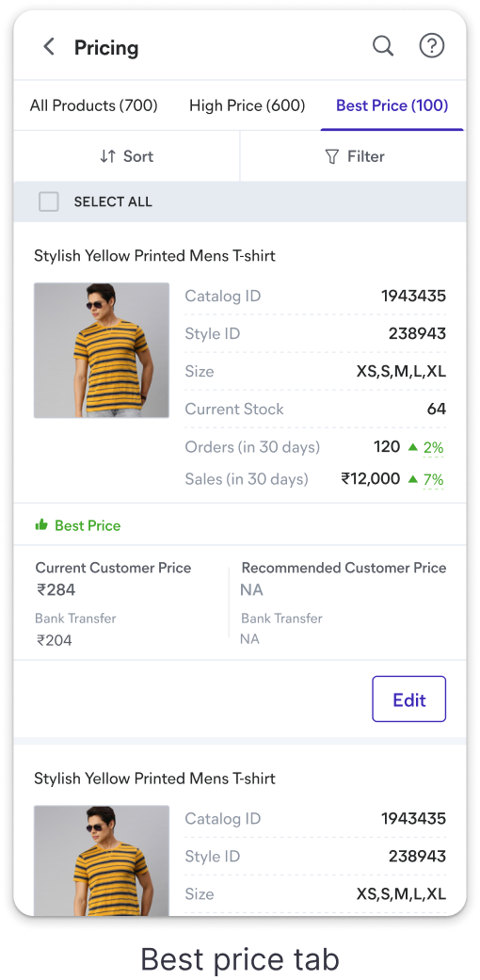The width and height of the screenshot is (480, 980).
Task: Click the 7% sales growth value
Action: [433, 480]
